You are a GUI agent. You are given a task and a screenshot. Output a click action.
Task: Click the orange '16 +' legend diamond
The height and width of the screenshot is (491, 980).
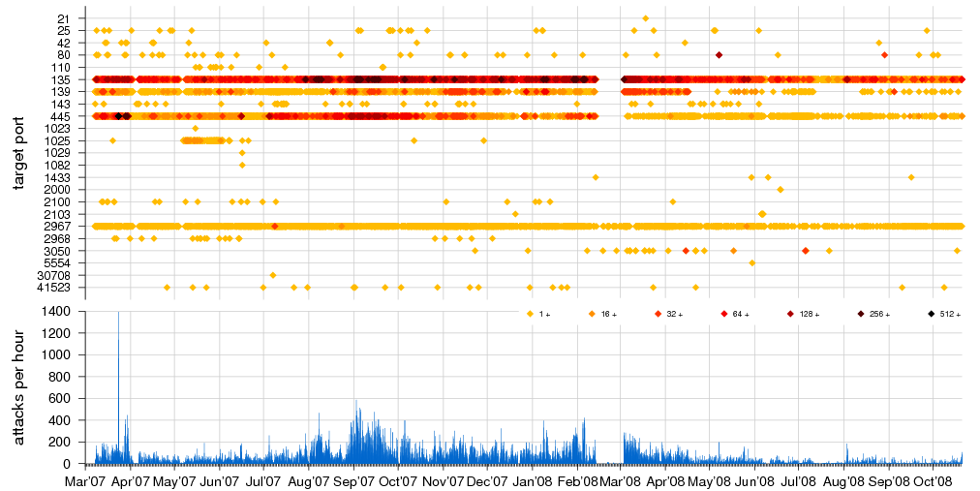tap(591, 314)
